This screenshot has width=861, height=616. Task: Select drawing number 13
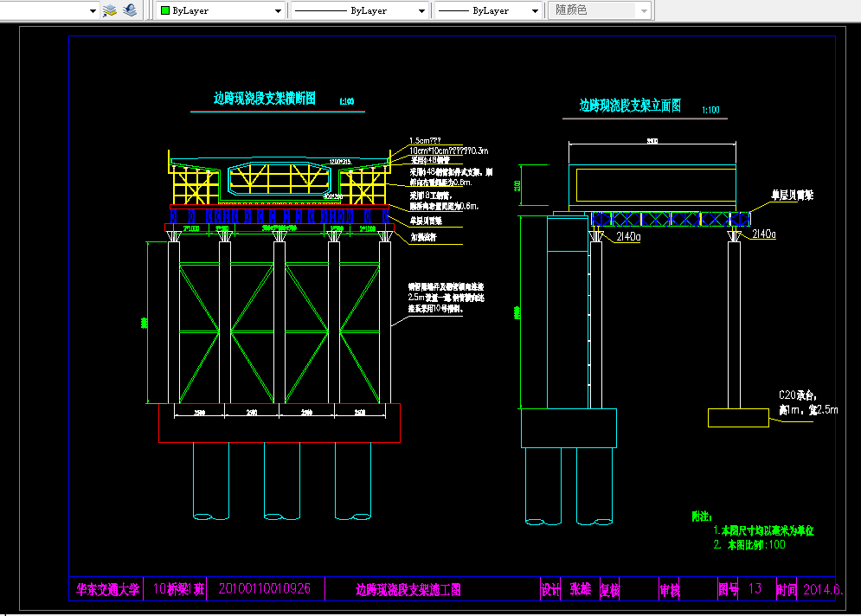click(755, 589)
